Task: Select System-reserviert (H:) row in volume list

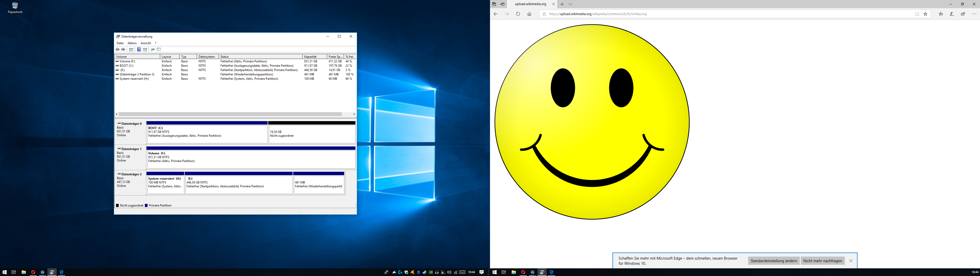Action: tap(235, 79)
